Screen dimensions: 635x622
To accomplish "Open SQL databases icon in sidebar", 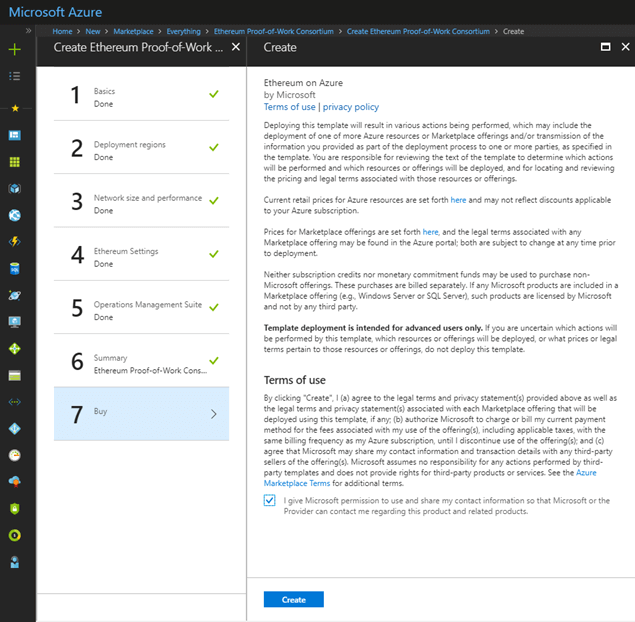I will (x=14, y=268).
